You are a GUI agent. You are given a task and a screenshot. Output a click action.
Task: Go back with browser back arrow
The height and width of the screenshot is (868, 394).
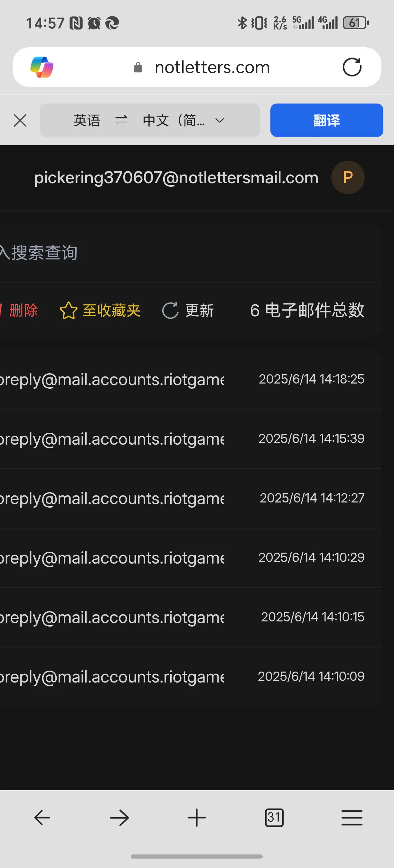42,818
